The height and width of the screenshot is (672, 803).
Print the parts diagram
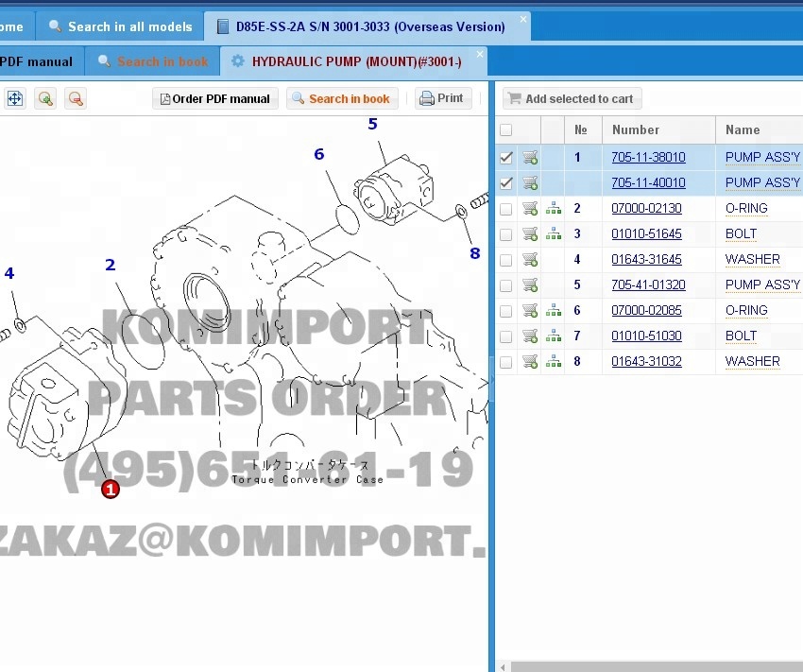(x=443, y=98)
